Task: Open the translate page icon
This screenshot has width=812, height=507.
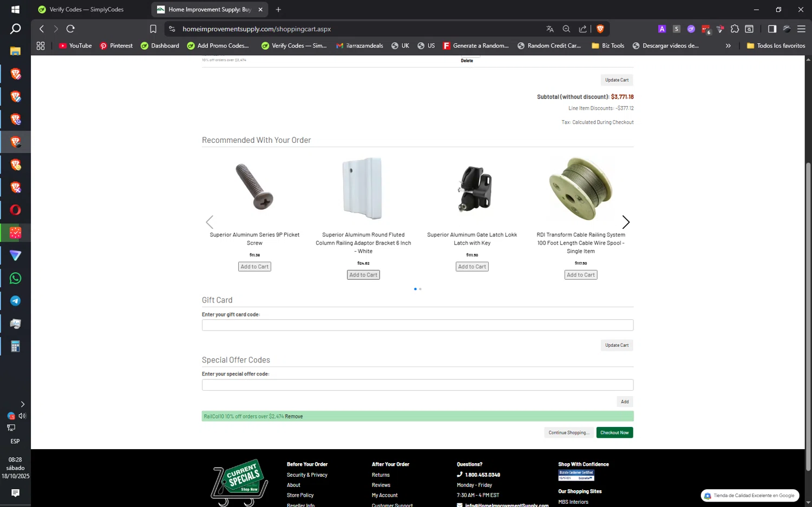Action: [x=550, y=29]
